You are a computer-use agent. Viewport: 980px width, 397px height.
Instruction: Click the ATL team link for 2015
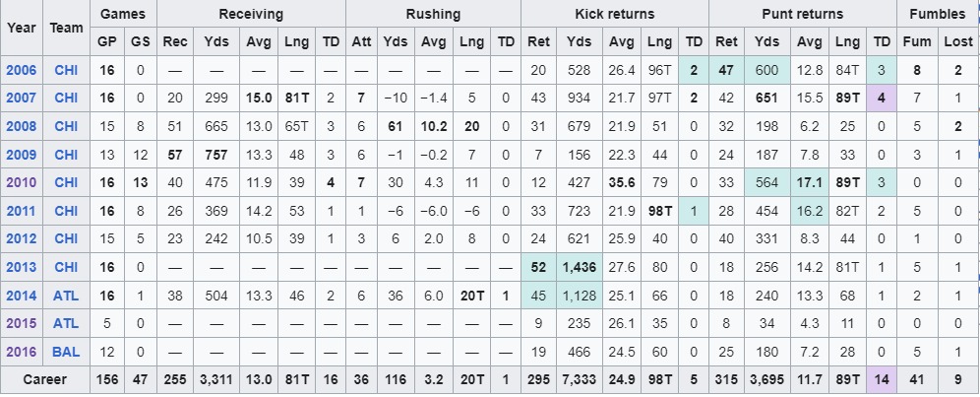[66, 324]
